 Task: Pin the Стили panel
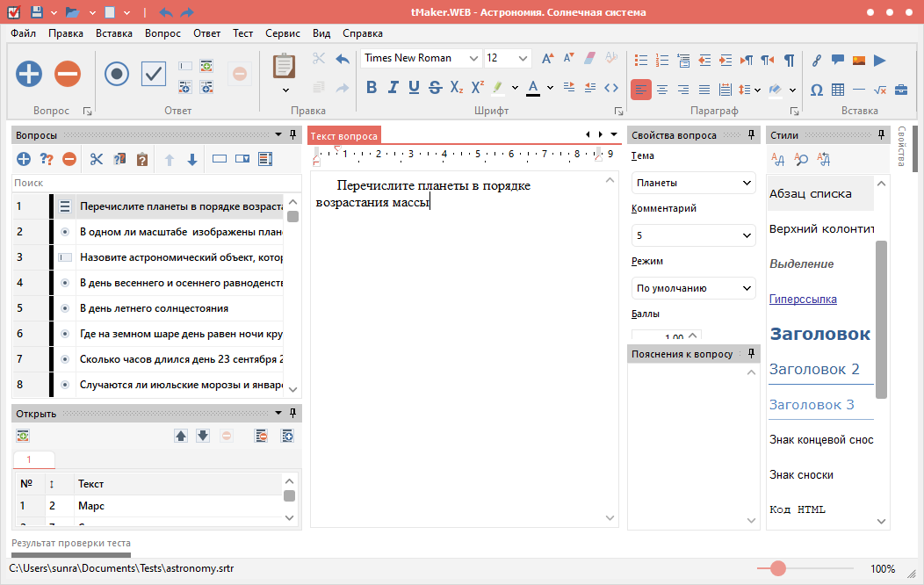(x=881, y=135)
